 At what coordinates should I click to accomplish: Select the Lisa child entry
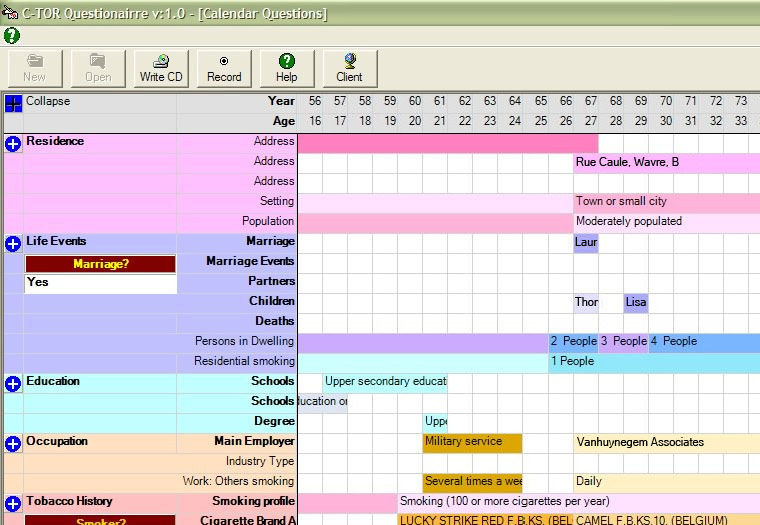[x=635, y=303]
